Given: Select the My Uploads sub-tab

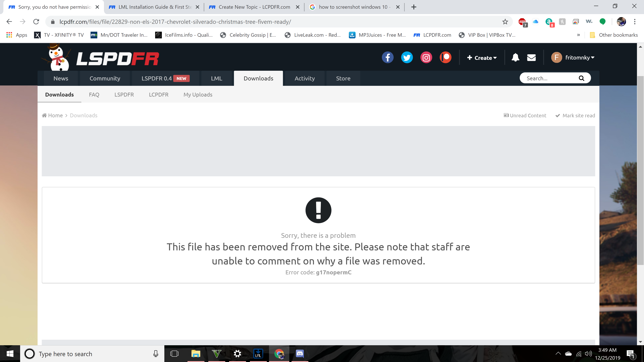Looking at the screenshot, I should point(198,94).
